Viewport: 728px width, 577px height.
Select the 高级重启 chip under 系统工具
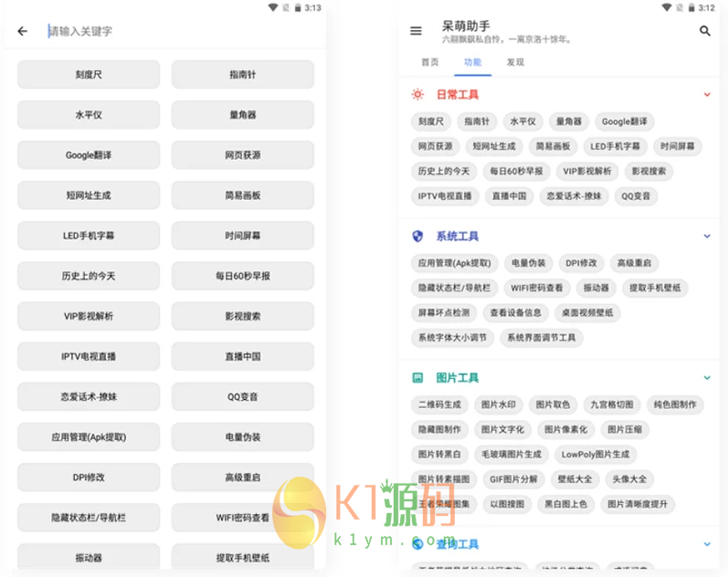[634, 263]
